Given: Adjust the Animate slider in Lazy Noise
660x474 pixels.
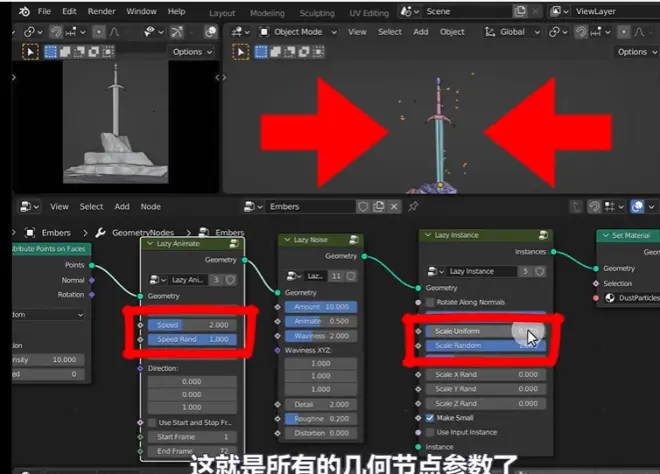Looking at the screenshot, I should click(x=321, y=321).
